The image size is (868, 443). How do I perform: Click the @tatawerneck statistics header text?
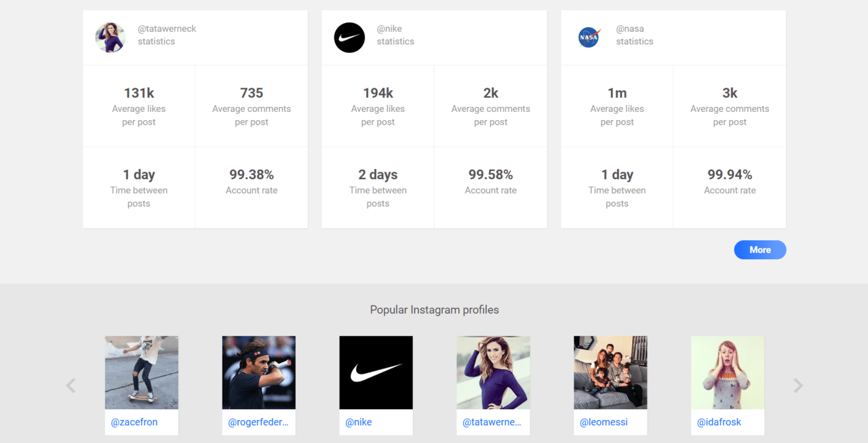[x=167, y=35]
